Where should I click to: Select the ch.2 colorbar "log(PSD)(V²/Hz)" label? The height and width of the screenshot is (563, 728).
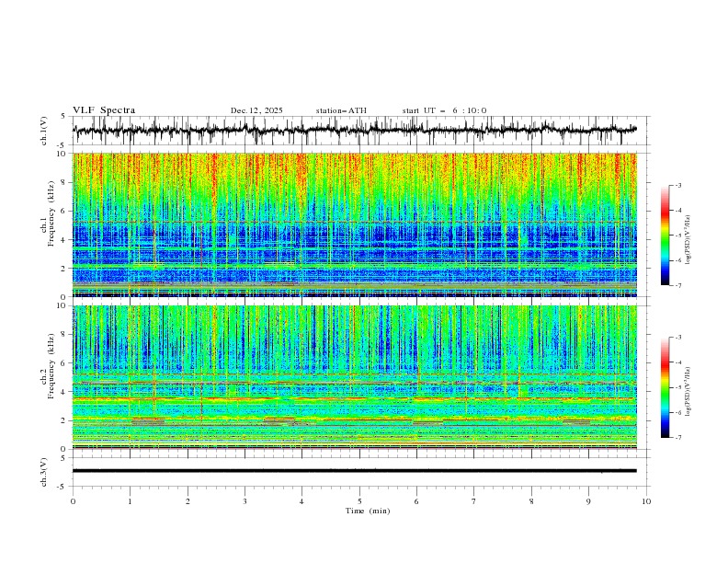point(688,391)
